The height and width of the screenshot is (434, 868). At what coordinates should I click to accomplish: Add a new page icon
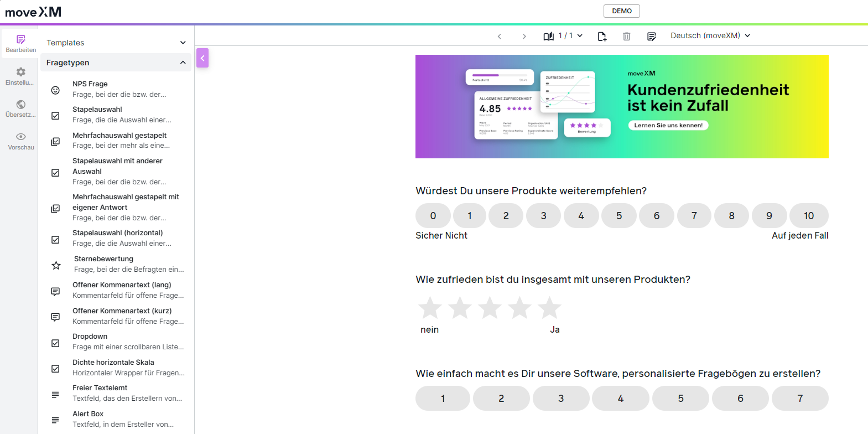click(602, 36)
